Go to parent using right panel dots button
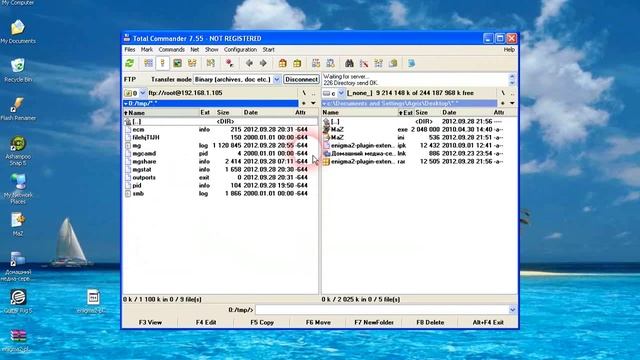640x360 pixels. tap(513, 93)
